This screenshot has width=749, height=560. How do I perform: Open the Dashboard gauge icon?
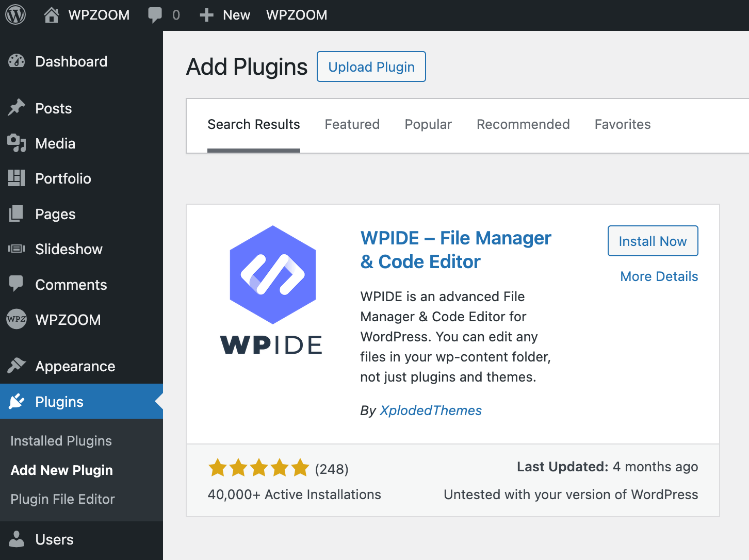point(17,61)
